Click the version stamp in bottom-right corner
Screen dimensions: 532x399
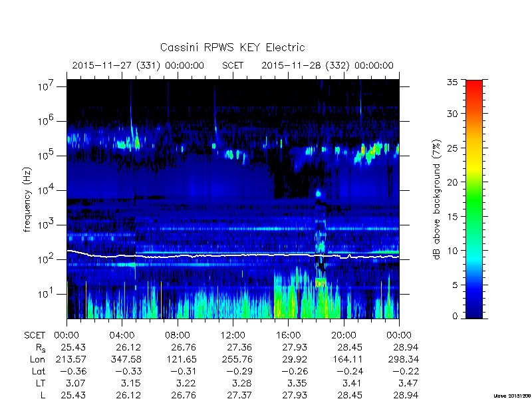(512, 396)
